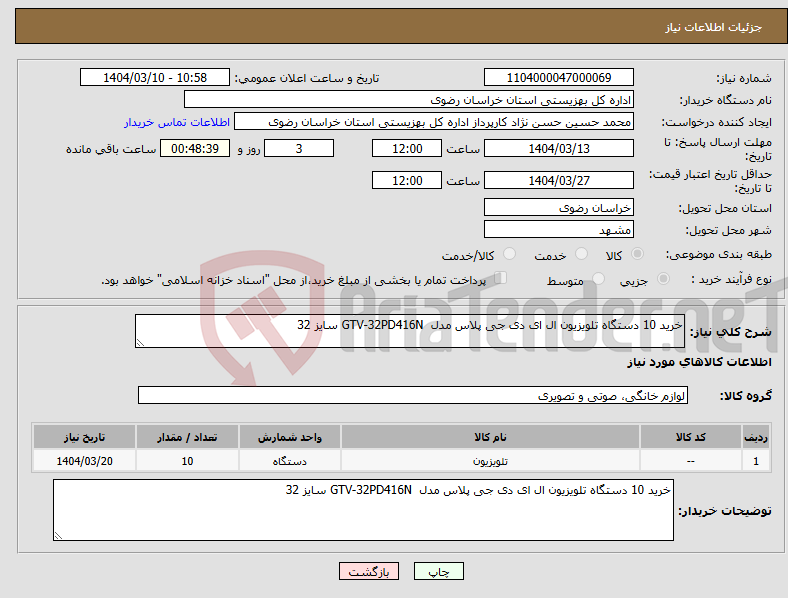This screenshot has width=788, height=598.
Task: Click the ساعت باقی مانده label
Action: pyautogui.click(x=111, y=149)
